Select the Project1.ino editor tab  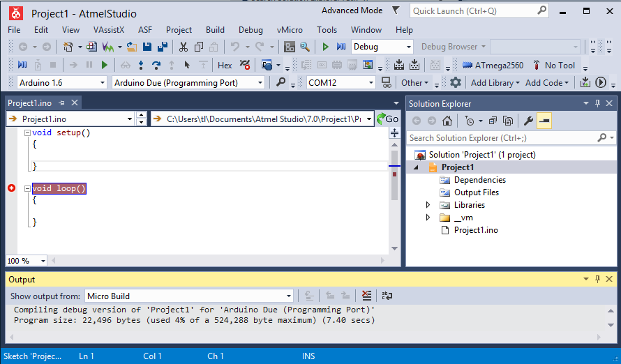pos(30,103)
